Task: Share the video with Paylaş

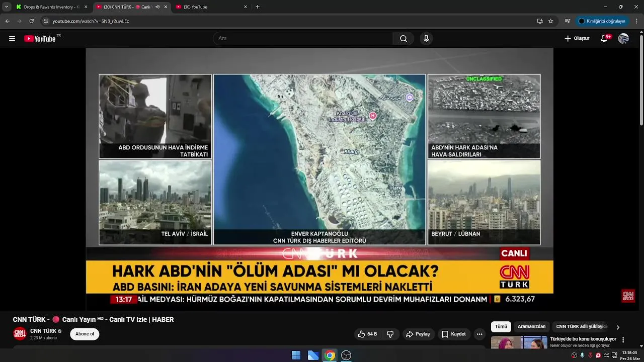Action: (x=418, y=334)
